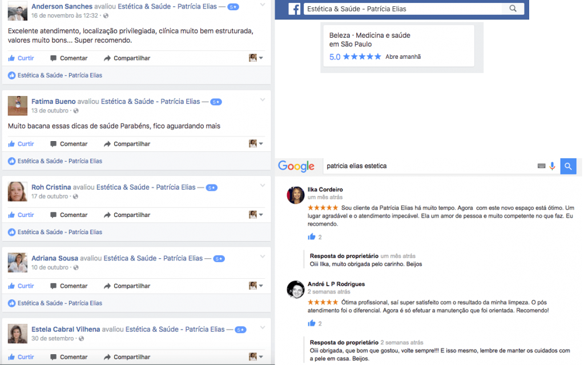Like Anderson Sanches' review with Curtir
Screen dimensions: 588x365
coord(21,58)
